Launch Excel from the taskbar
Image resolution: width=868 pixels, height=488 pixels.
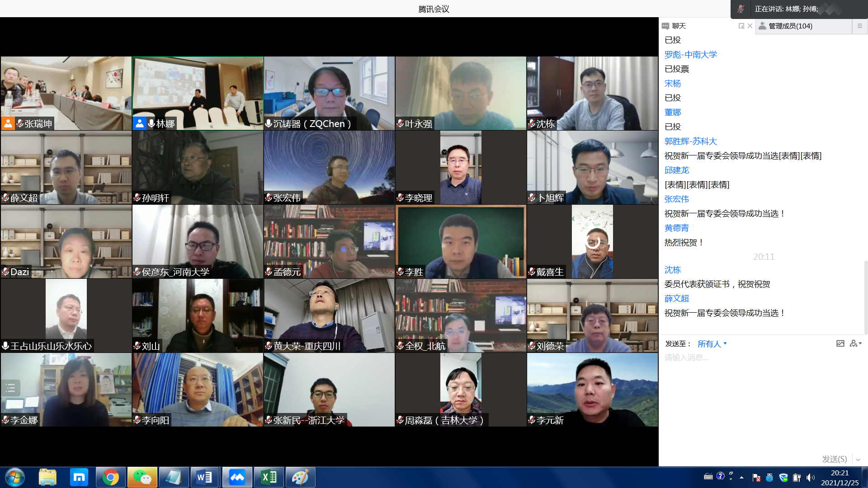pyautogui.click(x=269, y=477)
